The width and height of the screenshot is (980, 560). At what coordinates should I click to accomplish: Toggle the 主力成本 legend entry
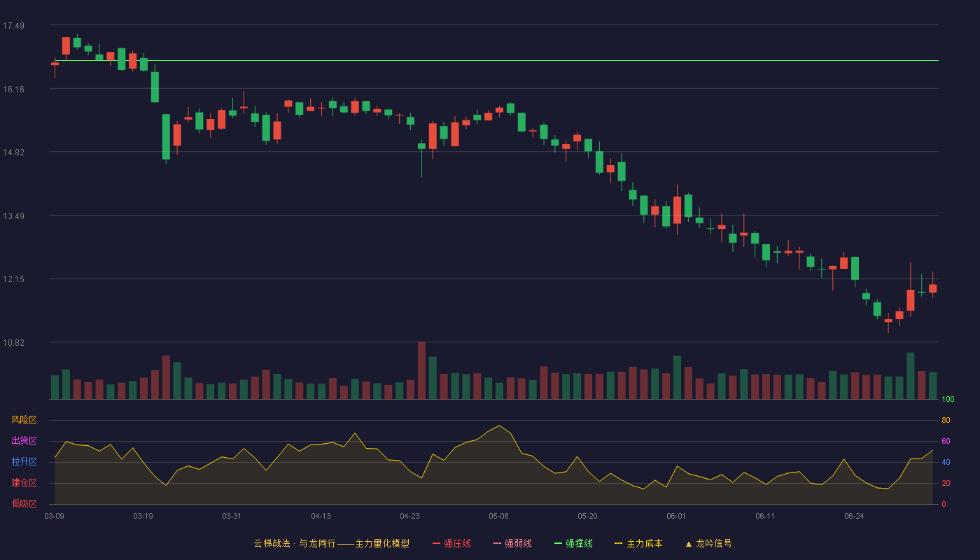tap(638, 543)
